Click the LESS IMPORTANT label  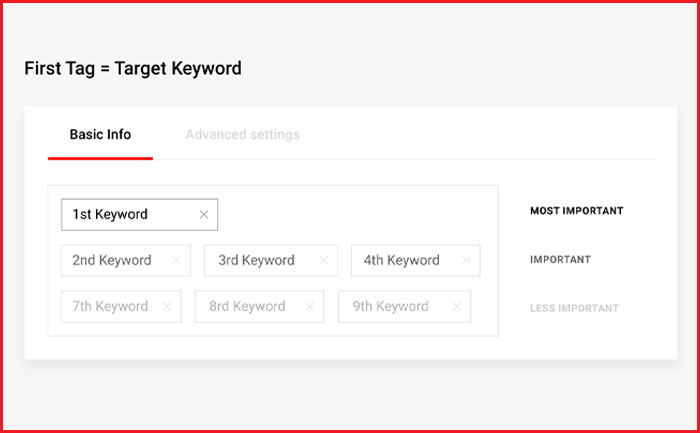(x=574, y=309)
